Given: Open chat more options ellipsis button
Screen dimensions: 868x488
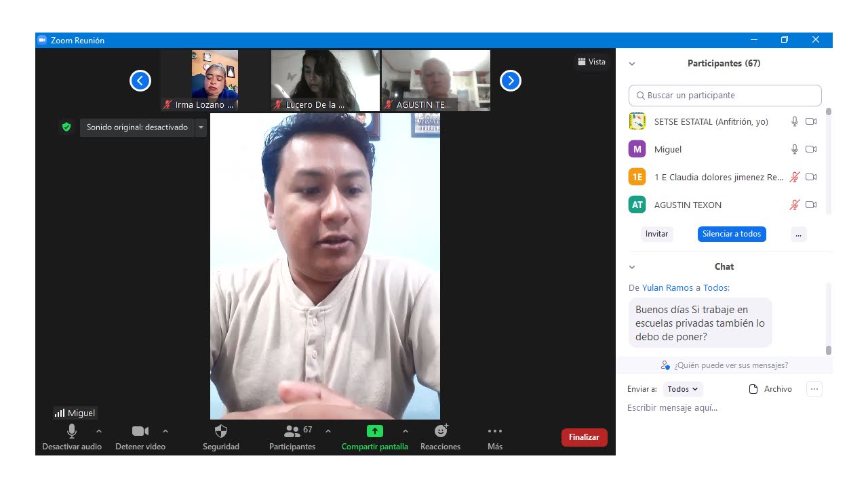Looking at the screenshot, I should click(x=814, y=389).
